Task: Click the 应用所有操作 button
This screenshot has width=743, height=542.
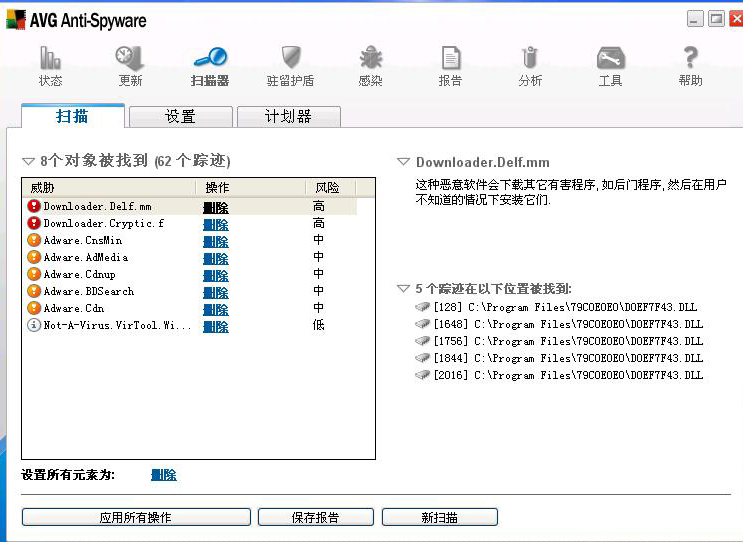Action: [136, 517]
